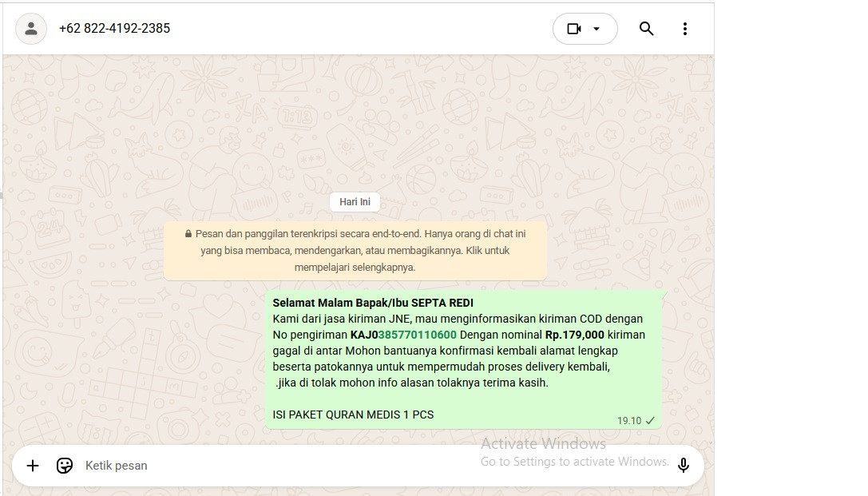
Task: Expand the call options dropdown arrow
Action: pyautogui.click(x=597, y=29)
